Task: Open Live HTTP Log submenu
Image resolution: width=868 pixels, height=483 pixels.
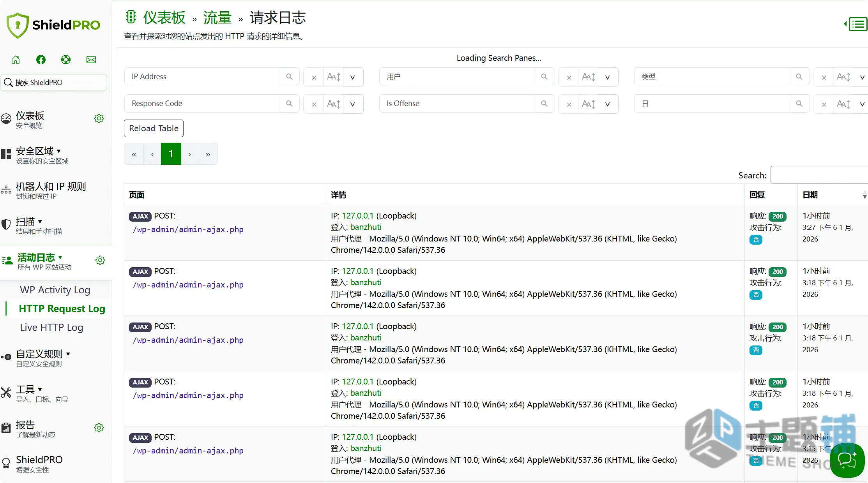Action: pos(51,328)
